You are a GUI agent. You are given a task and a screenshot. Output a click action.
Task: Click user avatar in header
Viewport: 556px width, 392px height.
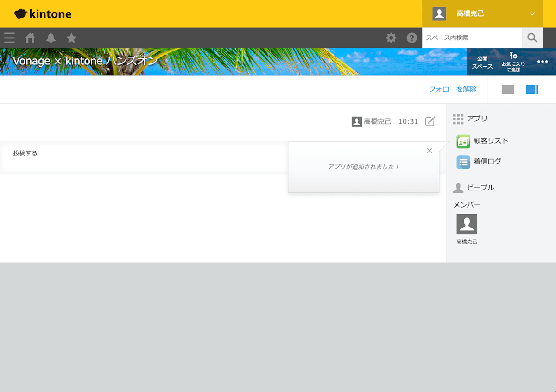click(x=439, y=14)
